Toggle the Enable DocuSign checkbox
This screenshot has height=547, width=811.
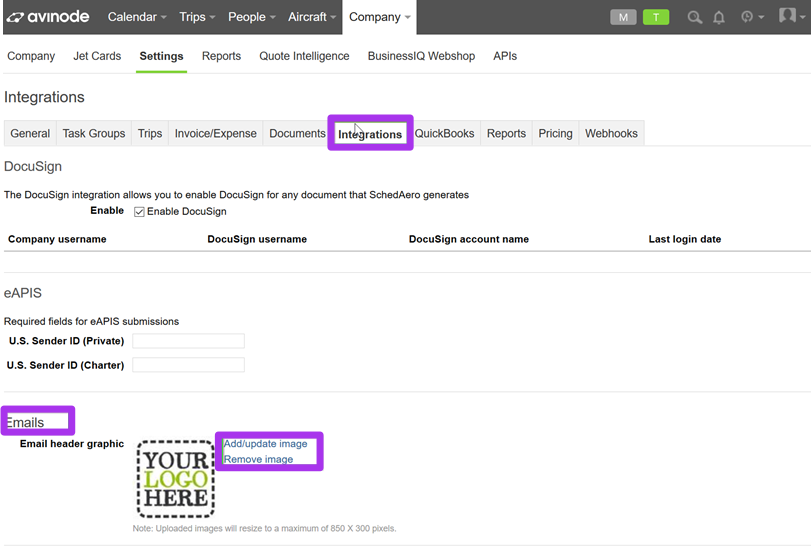(x=139, y=211)
